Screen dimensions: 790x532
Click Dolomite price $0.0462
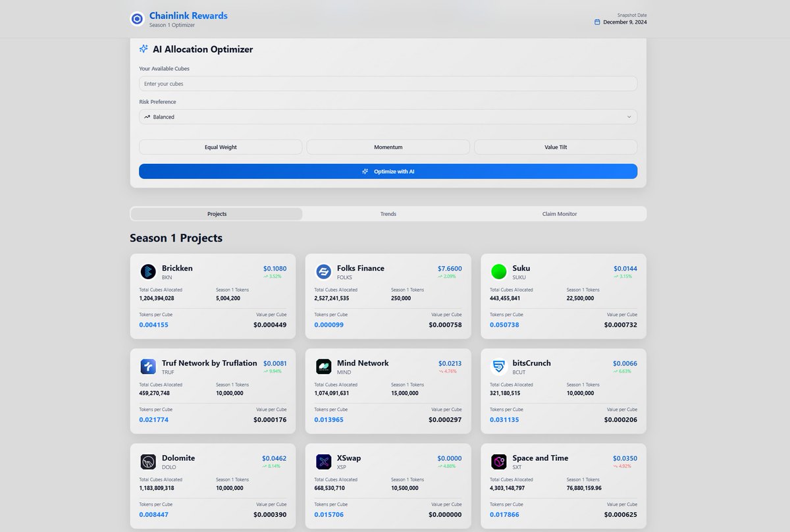tap(274, 458)
